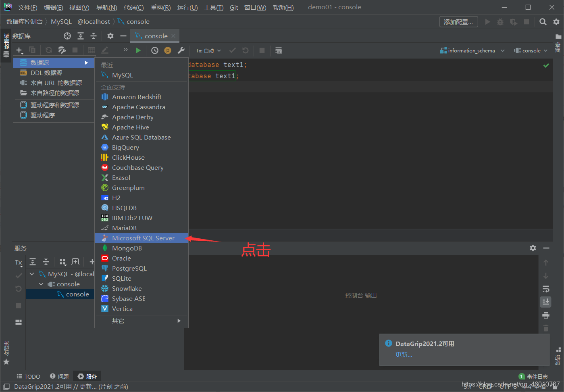Screen dimensions: 564x392
Task: Open the Git menu
Action: tap(234, 7)
